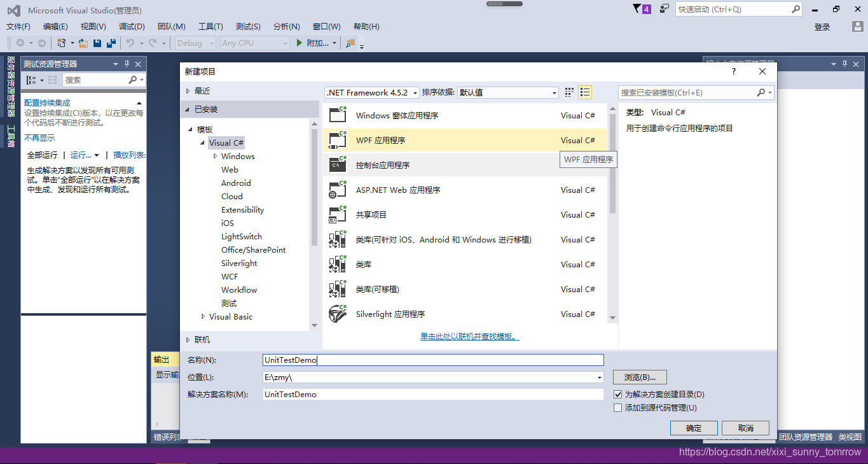Viewport: 868px width, 464px height.
Task: Select the console application template icon
Action: pos(338,165)
